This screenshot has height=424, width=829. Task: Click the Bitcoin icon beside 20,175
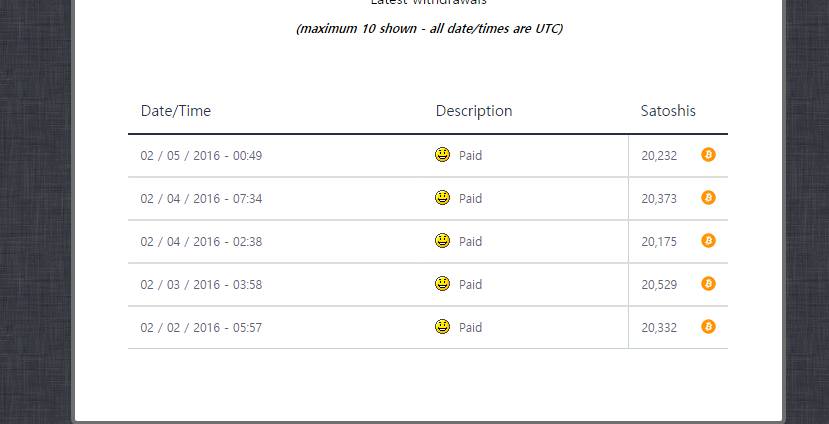(x=708, y=241)
